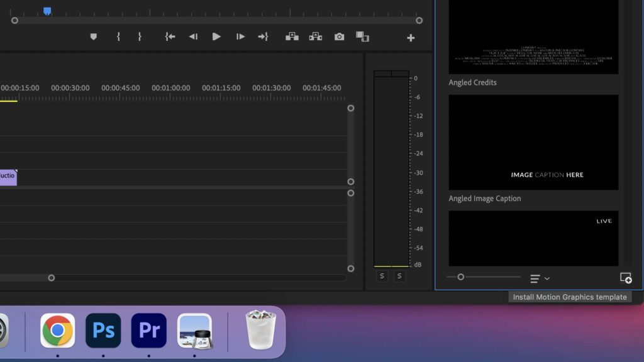Click the Mark In bracket icon
Screen dimensions: 644x362
[x=118, y=37]
